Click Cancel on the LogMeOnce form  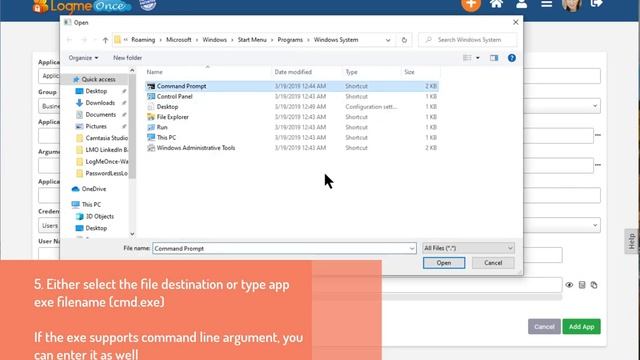coord(544,327)
